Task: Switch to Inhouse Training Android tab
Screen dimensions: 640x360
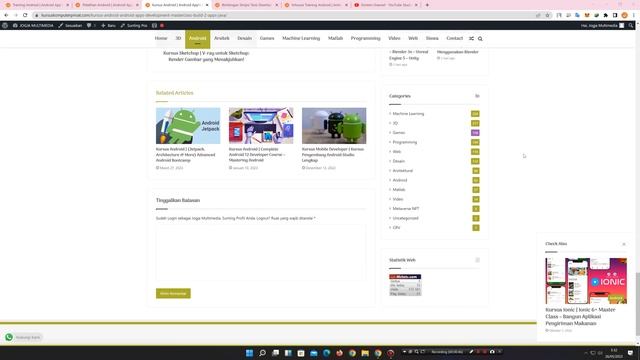Action: click(316, 5)
